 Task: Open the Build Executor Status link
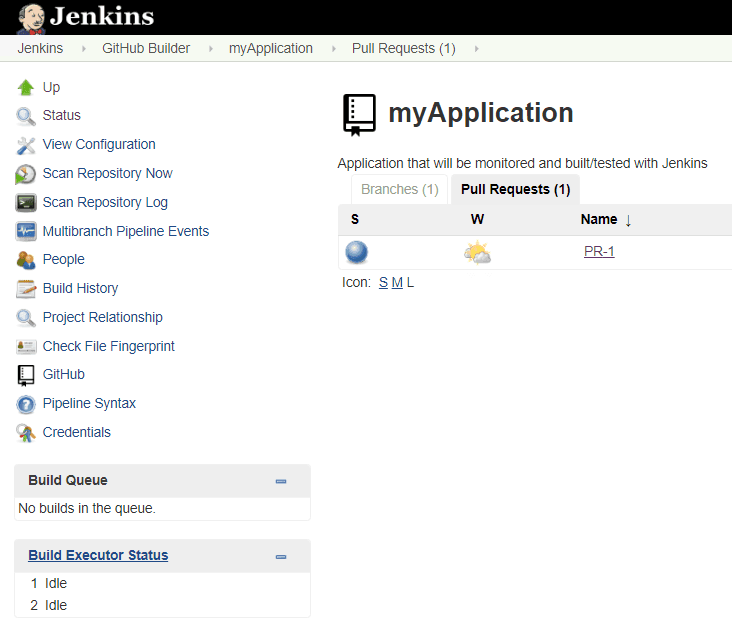pyautogui.click(x=98, y=556)
